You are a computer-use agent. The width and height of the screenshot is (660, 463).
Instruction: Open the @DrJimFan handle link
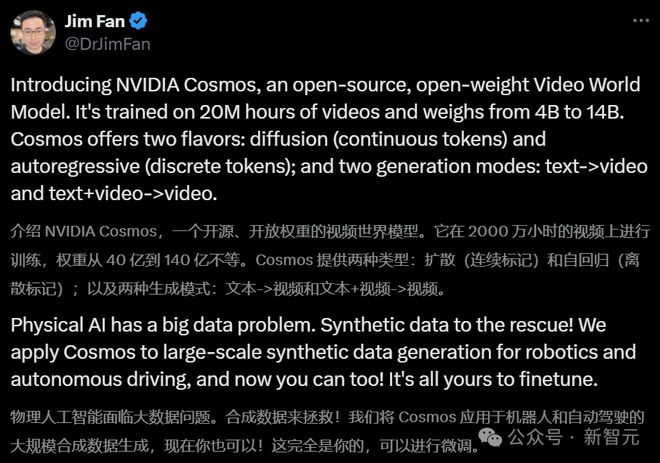coord(107,44)
